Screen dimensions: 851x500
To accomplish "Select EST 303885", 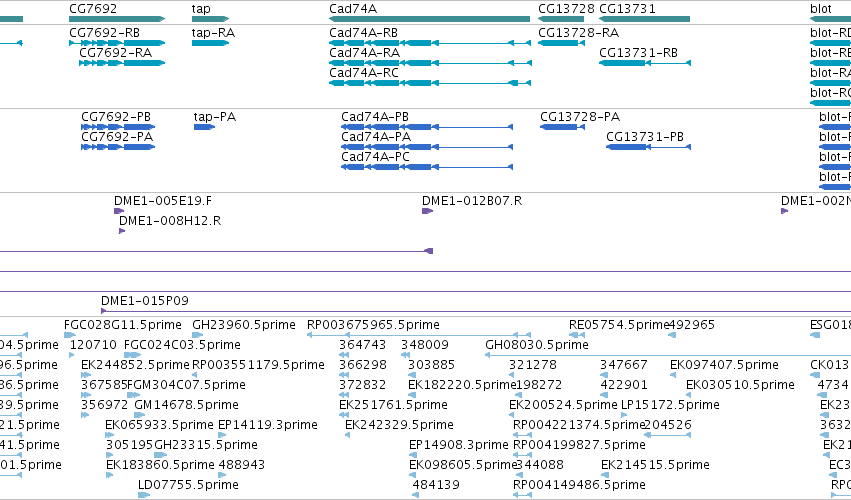I will tap(431, 365).
